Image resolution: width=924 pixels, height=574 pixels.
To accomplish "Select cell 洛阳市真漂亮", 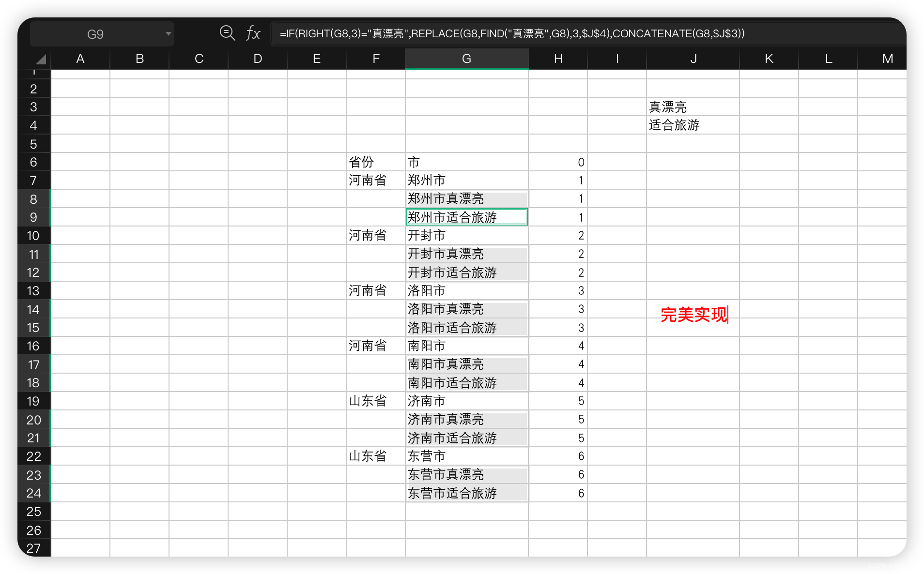I will pyautogui.click(x=467, y=309).
